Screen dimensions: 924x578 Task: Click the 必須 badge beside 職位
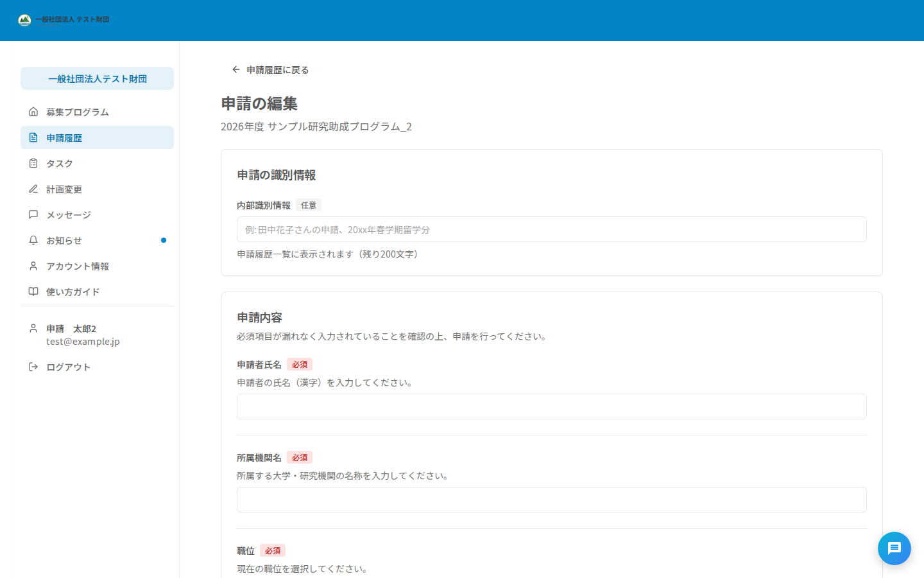point(273,550)
